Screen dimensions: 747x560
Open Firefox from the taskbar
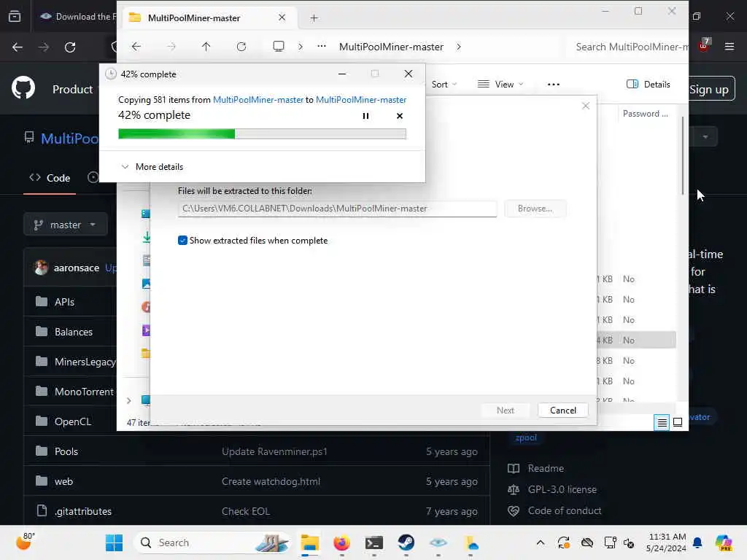point(341,542)
